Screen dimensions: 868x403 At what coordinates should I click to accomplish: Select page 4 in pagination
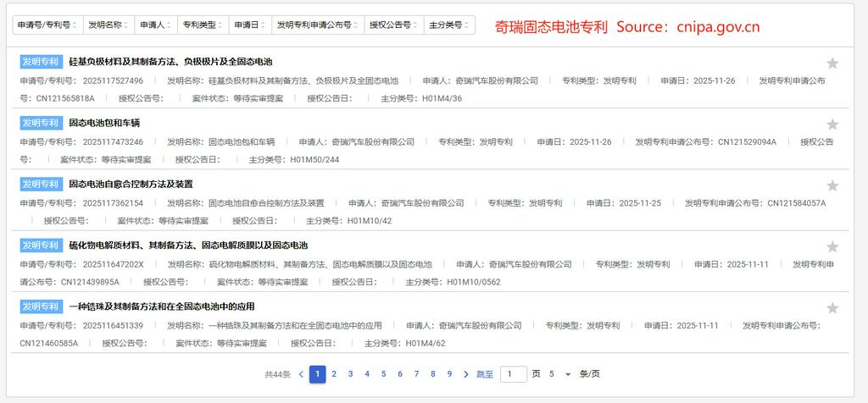[x=367, y=374]
